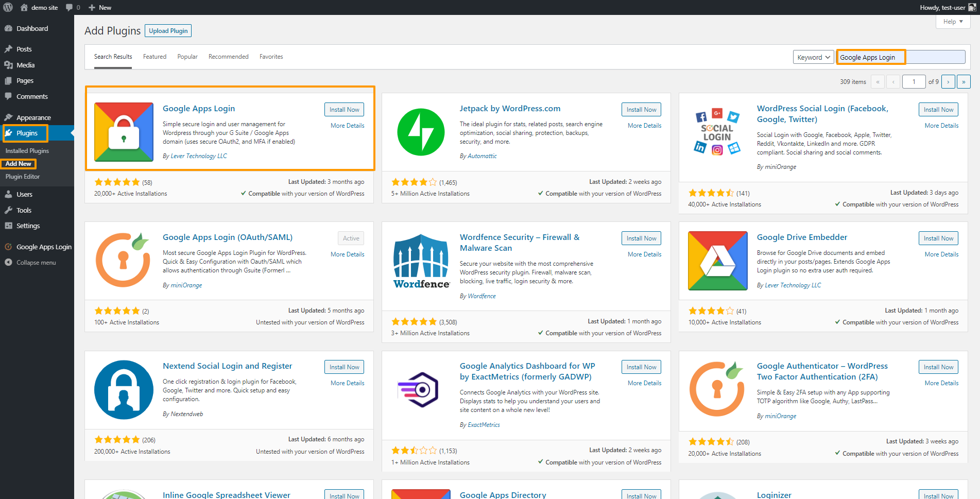
Task: Open the ExactMetrics author link
Action: (x=484, y=425)
